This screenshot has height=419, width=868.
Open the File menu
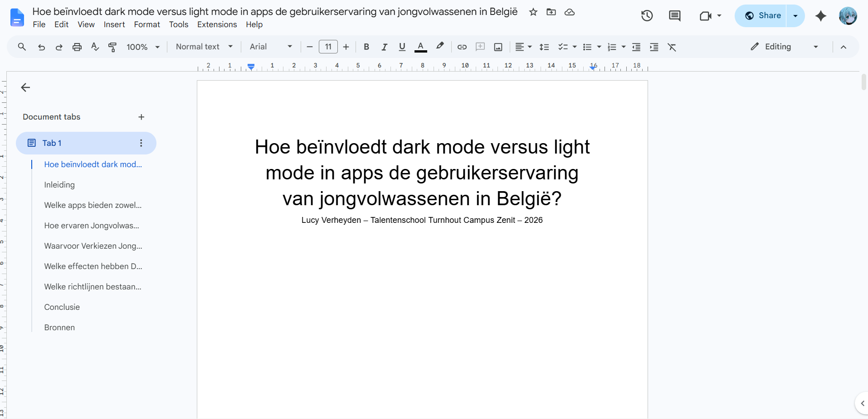39,24
